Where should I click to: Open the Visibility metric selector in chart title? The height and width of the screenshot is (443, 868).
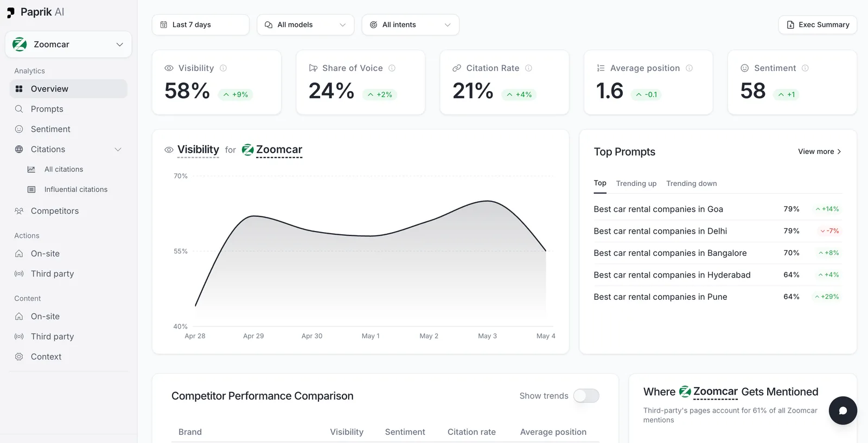point(198,150)
